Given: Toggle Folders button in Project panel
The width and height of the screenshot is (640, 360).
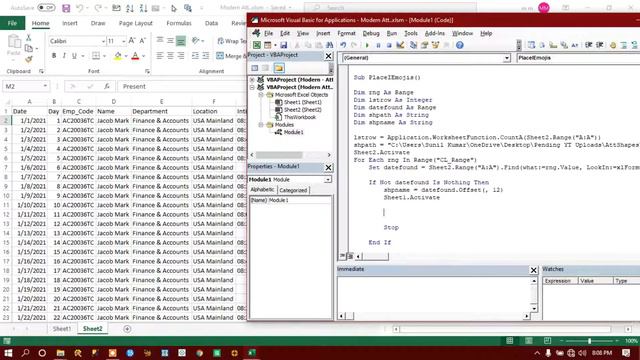Looking at the screenshot, I should (279, 68).
